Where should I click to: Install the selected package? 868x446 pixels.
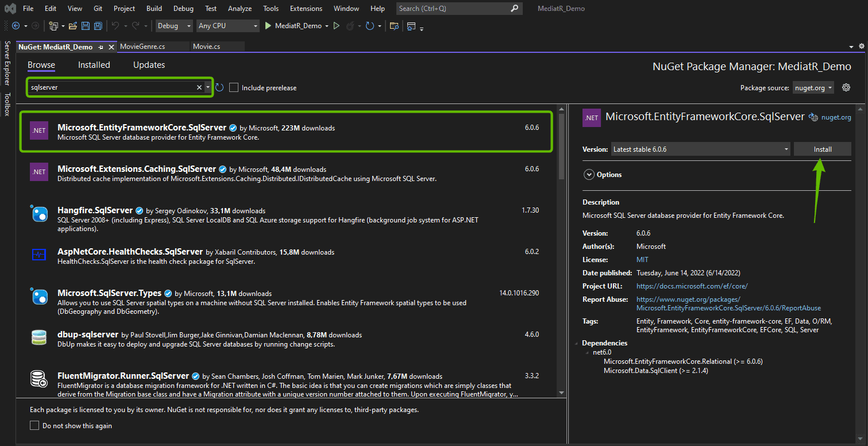coord(823,149)
